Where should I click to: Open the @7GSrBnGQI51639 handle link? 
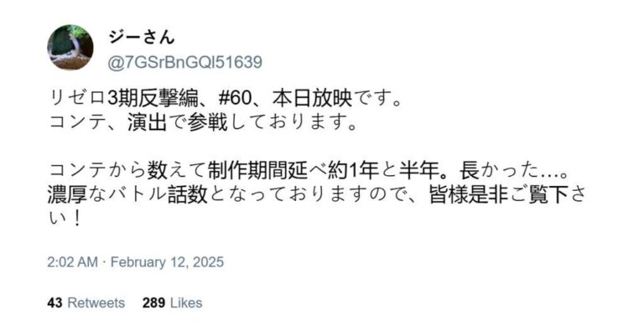(184, 62)
